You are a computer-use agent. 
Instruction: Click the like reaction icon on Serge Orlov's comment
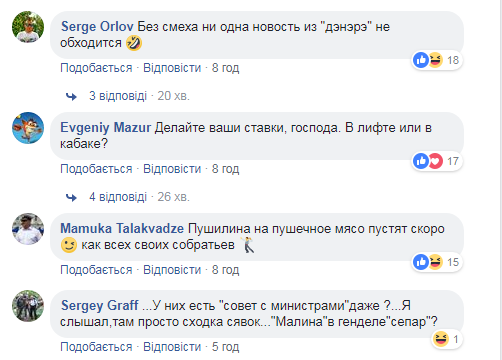click(421, 60)
